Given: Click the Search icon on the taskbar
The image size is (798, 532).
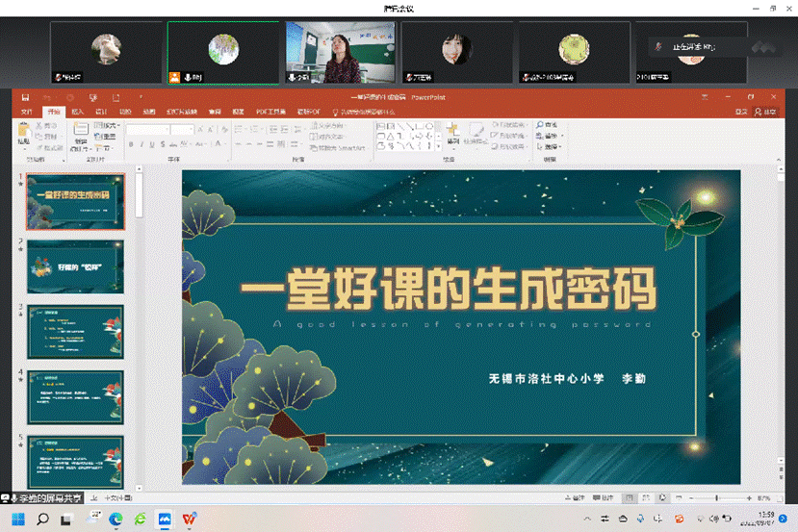Looking at the screenshot, I should click(43, 519).
